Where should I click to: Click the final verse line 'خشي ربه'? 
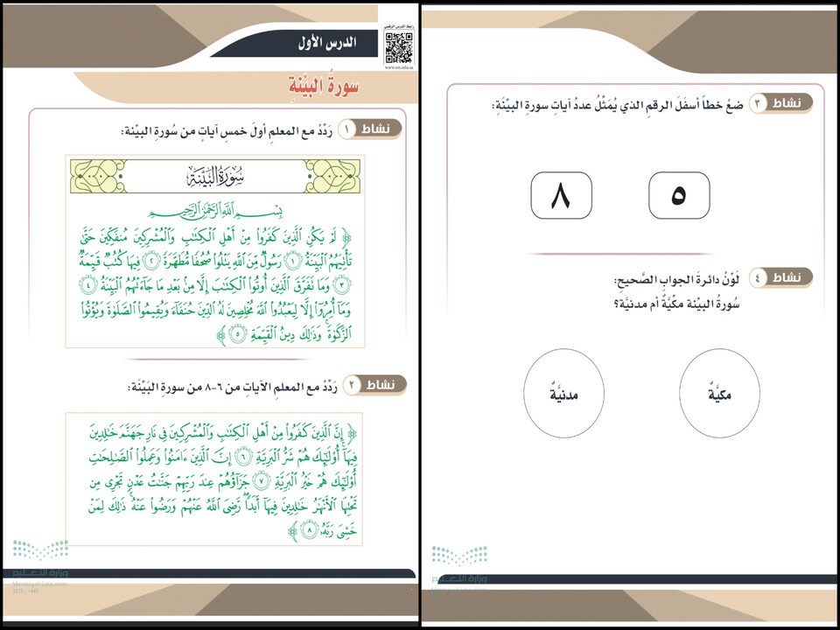(323, 530)
